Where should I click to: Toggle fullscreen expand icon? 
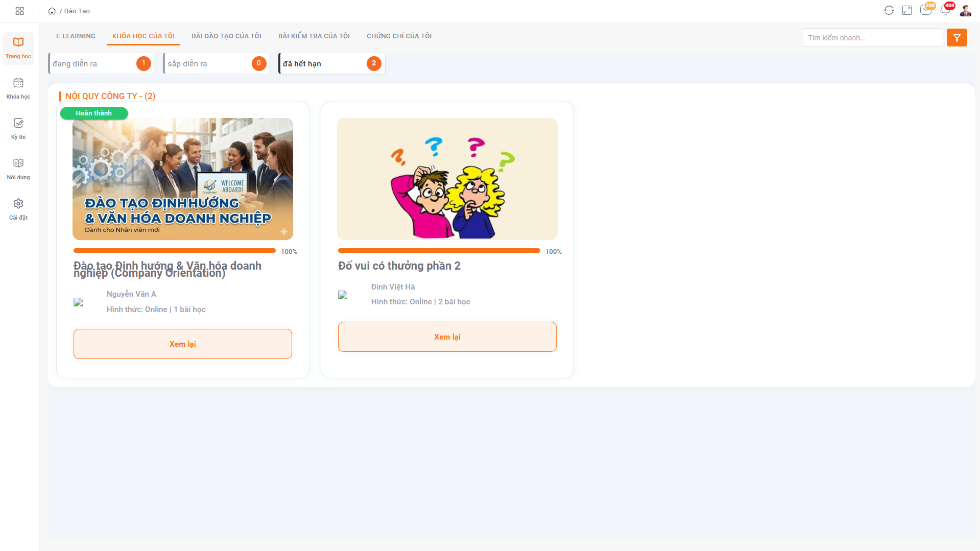point(907,11)
